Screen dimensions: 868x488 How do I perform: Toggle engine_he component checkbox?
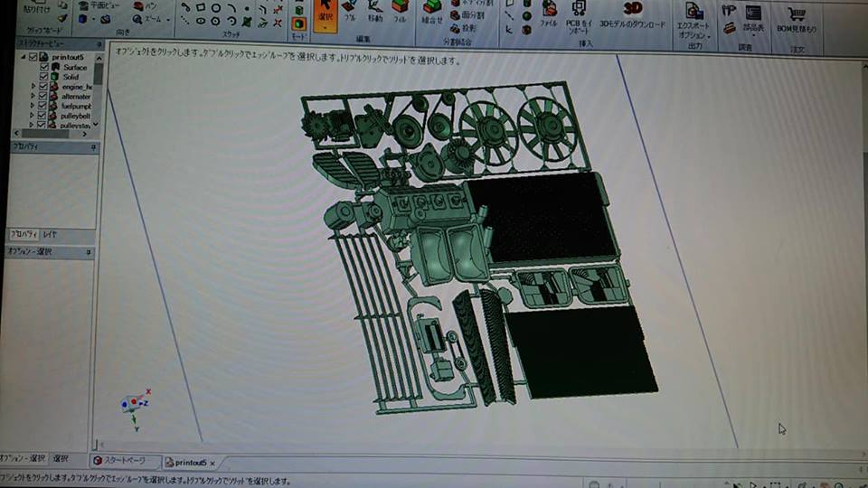(x=43, y=87)
